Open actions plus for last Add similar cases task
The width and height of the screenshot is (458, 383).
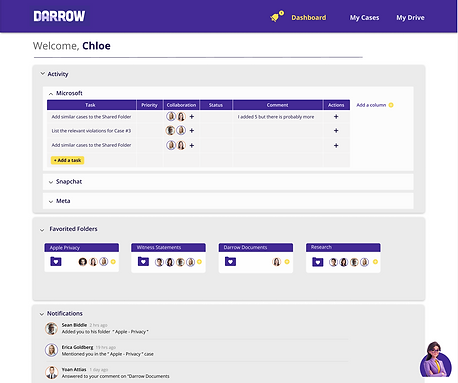coord(336,146)
